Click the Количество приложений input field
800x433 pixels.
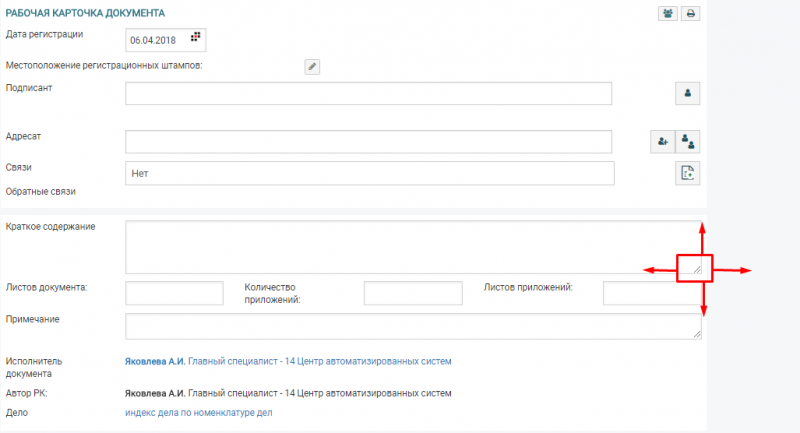click(413, 293)
